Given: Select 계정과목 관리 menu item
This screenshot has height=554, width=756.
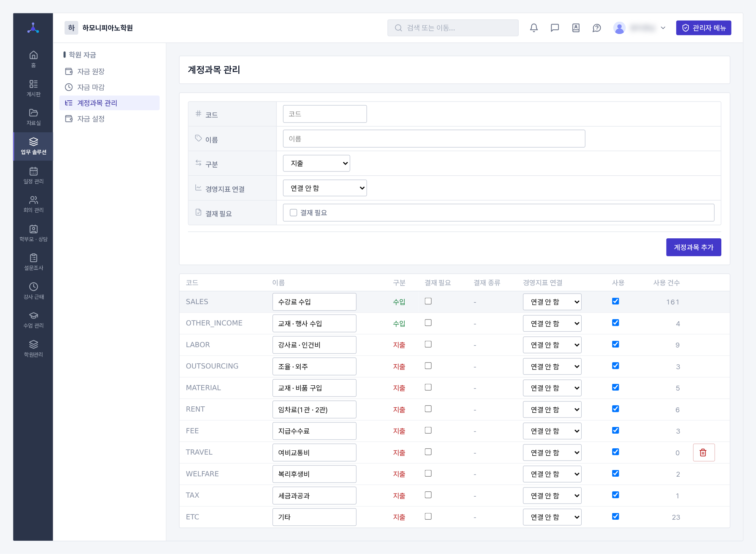Looking at the screenshot, I should [109, 103].
